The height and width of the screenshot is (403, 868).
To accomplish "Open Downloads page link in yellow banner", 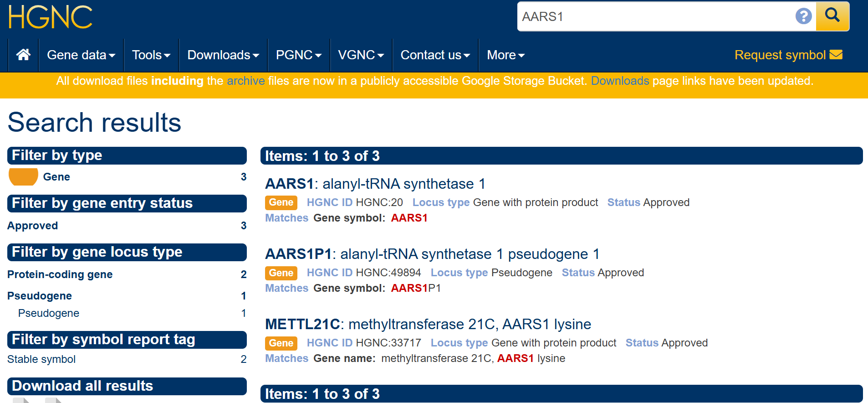I will click(620, 81).
